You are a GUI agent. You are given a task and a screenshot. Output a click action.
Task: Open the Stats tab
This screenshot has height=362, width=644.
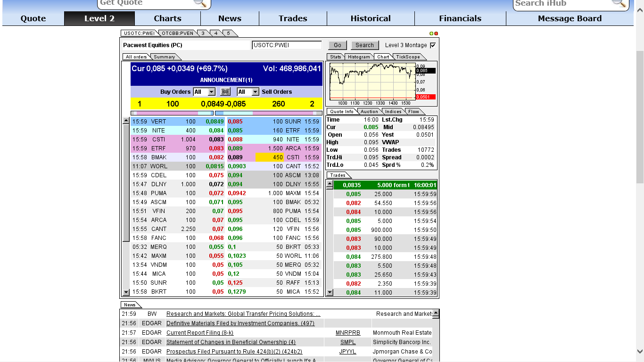(x=335, y=57)
